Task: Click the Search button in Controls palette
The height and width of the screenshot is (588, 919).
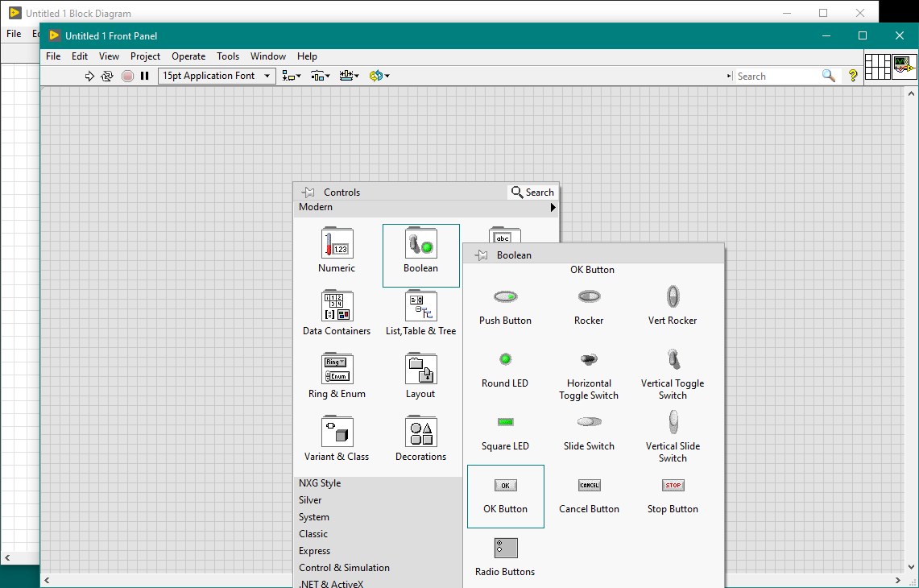Action: (x=532, y=193)
